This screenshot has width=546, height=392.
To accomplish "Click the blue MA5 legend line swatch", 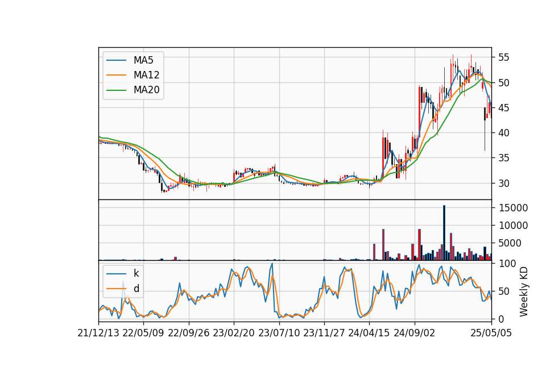I will [x=116, y=60].
